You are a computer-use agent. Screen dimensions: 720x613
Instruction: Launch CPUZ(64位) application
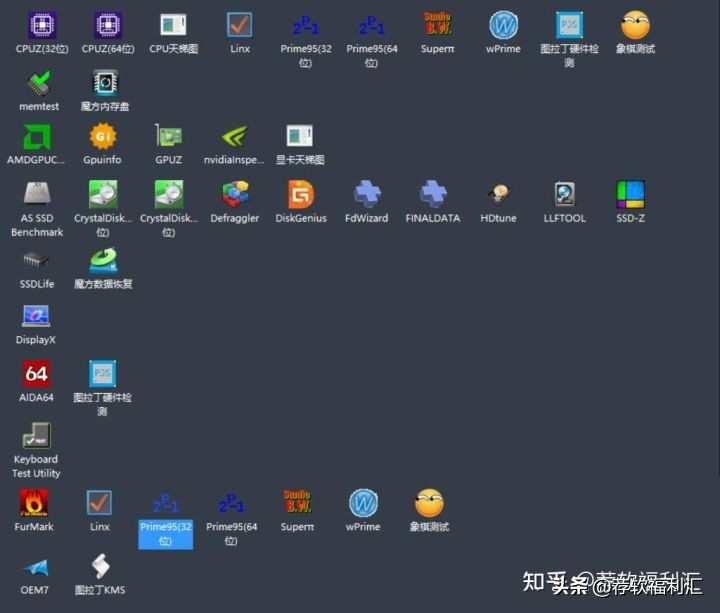[x=107, y=26]
